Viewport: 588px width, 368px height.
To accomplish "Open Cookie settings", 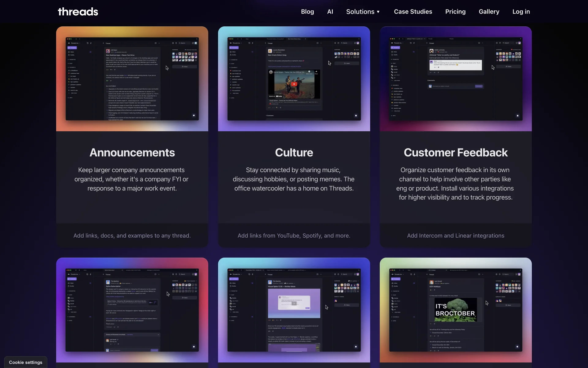I will (26, 362).
